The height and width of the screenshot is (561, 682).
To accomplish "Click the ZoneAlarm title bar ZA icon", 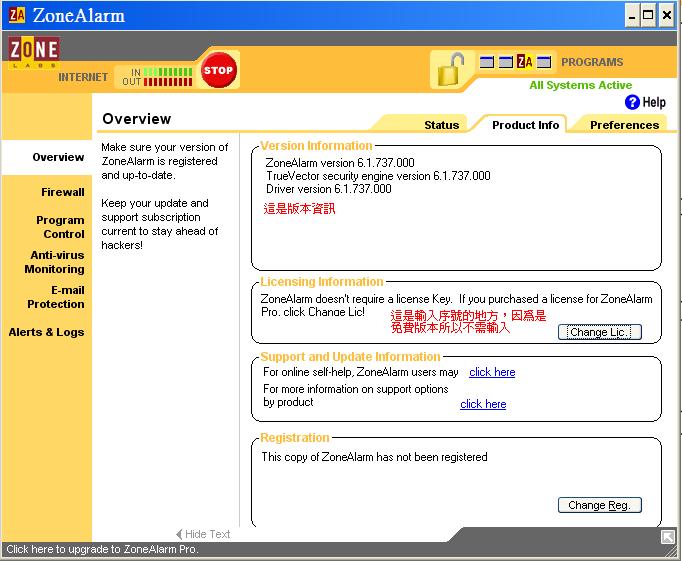I will (x=17, y=15).
